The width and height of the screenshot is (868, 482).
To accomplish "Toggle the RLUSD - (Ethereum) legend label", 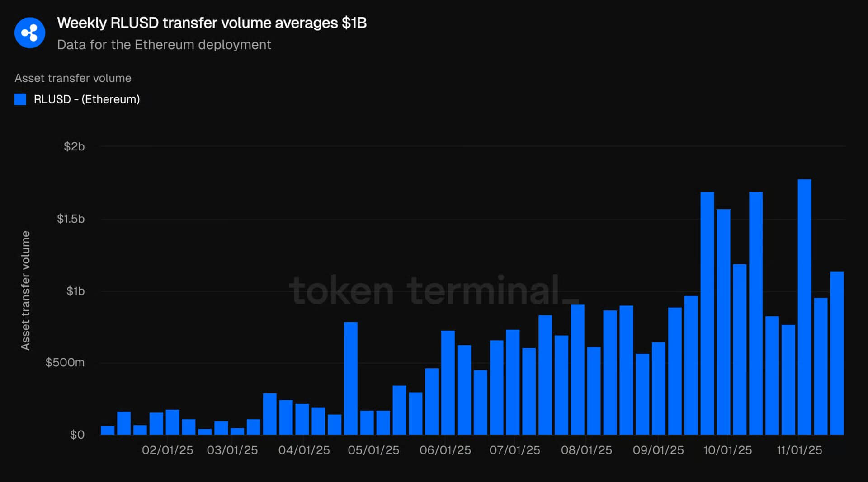I will pos(87,99).
